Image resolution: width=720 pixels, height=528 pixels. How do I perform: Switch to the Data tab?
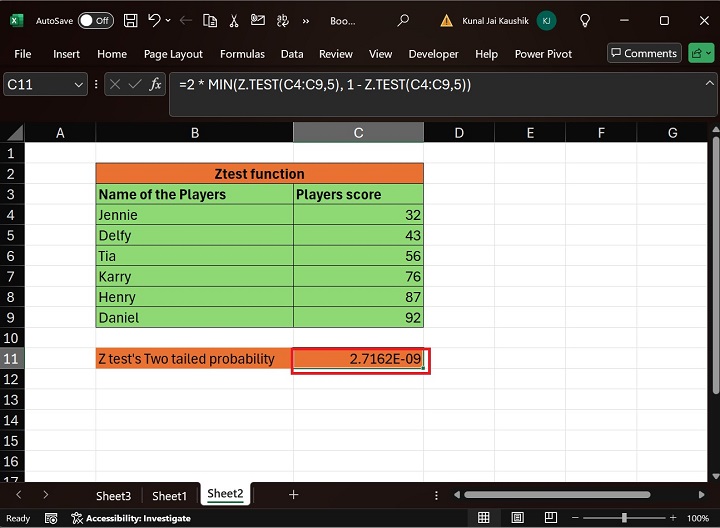coord(292,54)
